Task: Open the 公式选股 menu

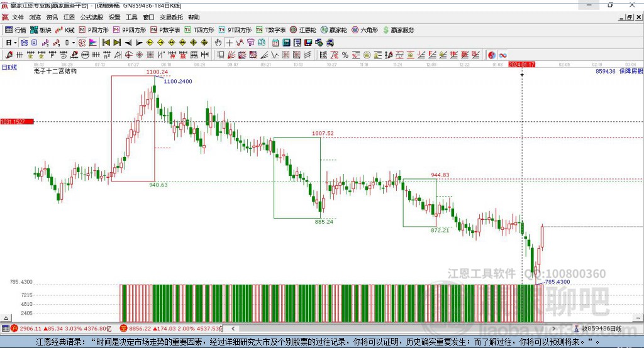Action: (92, 17)
